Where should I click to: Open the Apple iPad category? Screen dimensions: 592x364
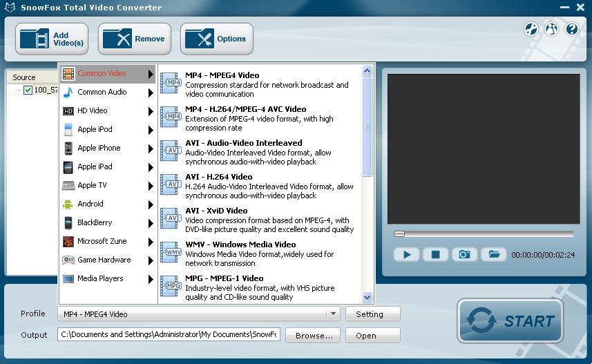[x=108, y=166]
